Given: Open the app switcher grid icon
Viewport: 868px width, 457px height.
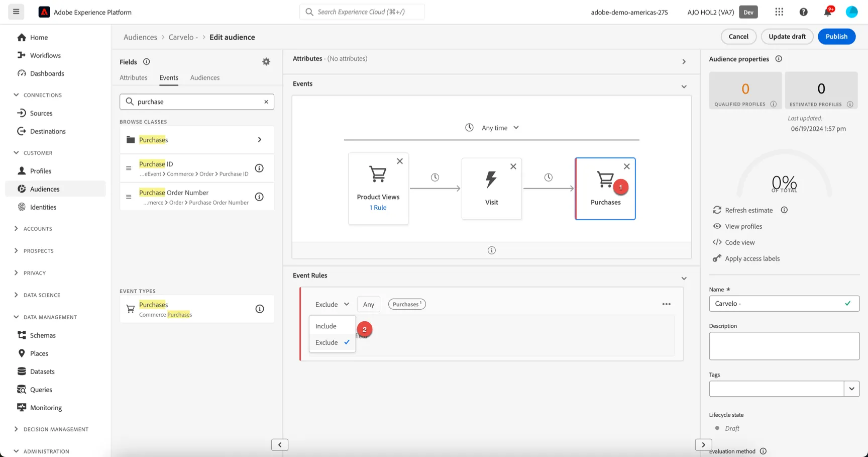Looking at the screenshot, I should (x=779, y=12).
